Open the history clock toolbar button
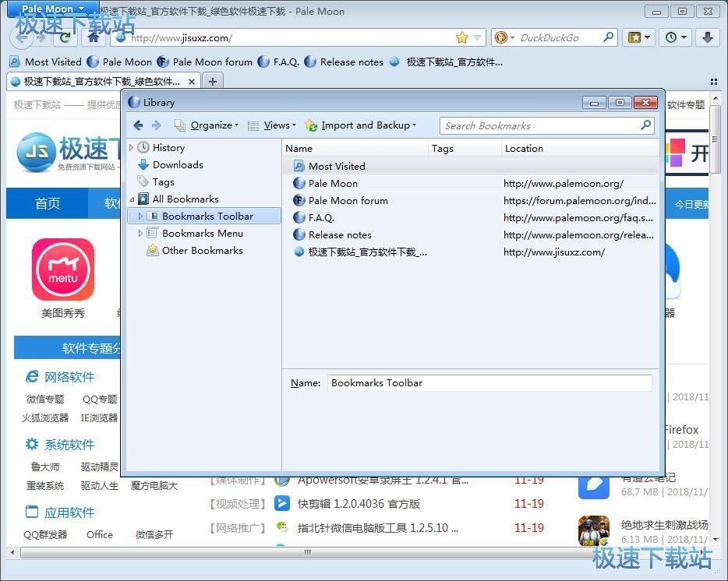The image size is (728, 581). tap(676, 37)
